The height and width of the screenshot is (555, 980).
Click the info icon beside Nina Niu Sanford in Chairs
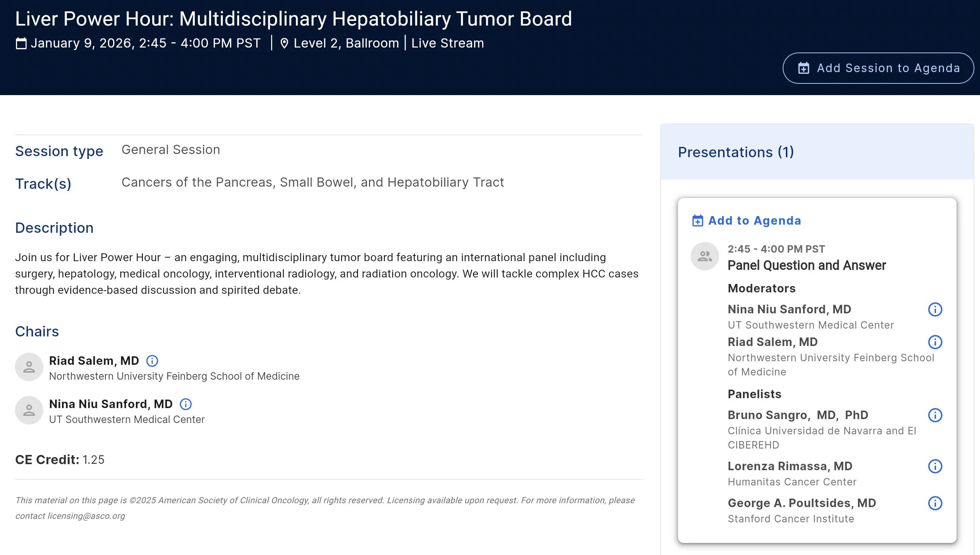[186, 404]
